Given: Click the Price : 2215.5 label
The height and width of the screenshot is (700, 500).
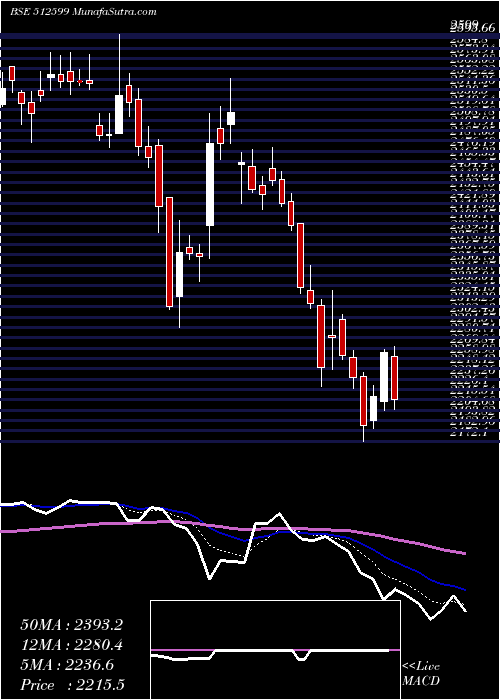Looking at the screenshot, I should point(72,685).
